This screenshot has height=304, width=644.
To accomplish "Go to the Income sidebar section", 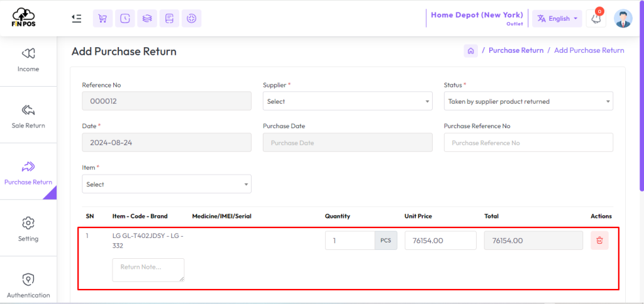I will tap(28, 60).
